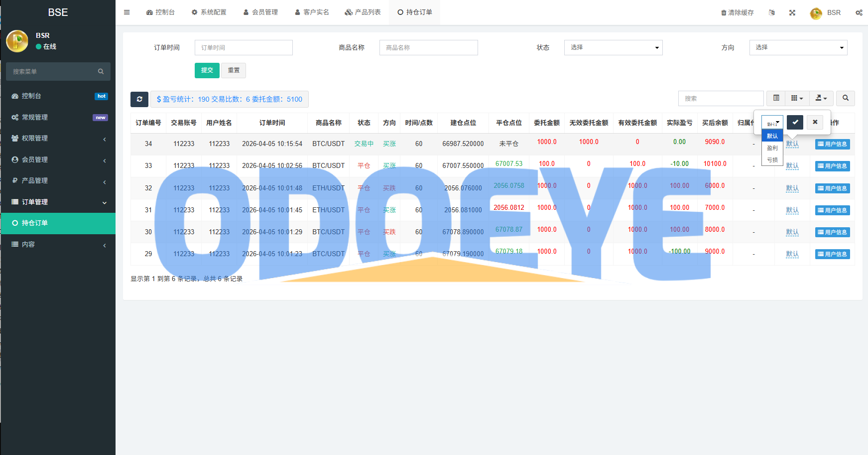Screen dimensions: 868x455
Task: Open the export data dropdown
Action: (821, 98)
